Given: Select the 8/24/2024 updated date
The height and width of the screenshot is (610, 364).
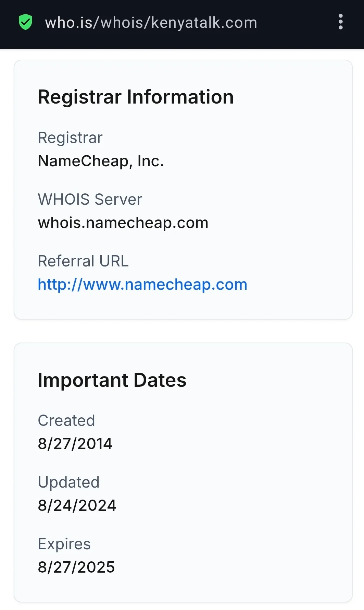Looking at the screenshot, I should tap(77, 505).
